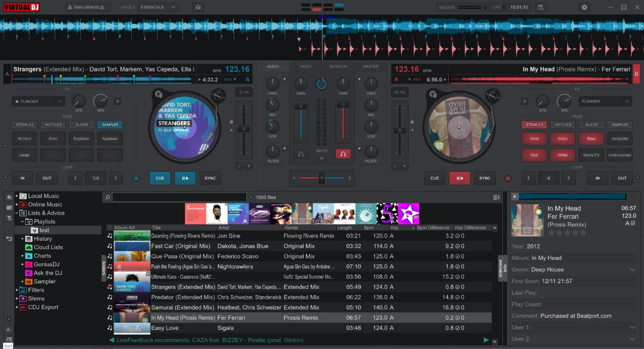
Task: Click the green LiveFeedback left arrow
Action: coord(111,340)
